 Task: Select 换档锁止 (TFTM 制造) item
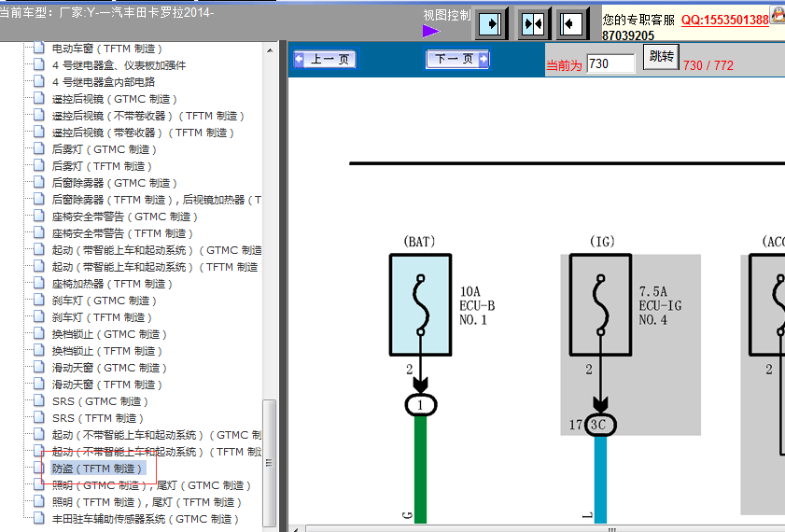106,351
